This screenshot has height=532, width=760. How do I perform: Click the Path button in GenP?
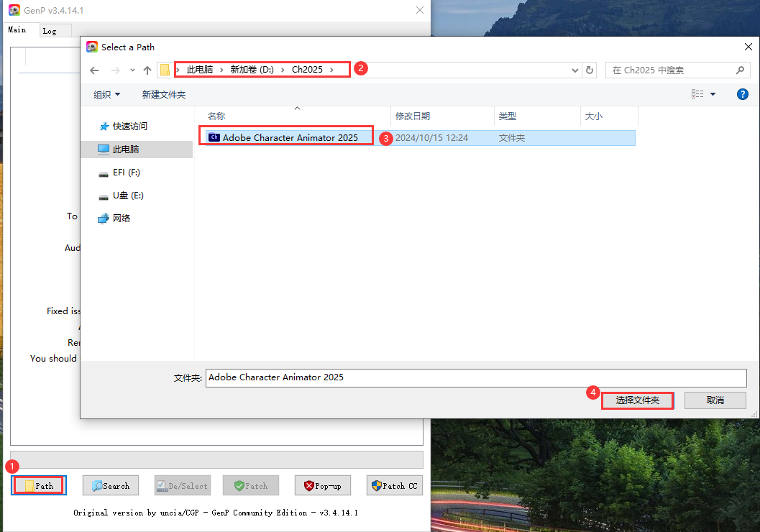point(39,485)
